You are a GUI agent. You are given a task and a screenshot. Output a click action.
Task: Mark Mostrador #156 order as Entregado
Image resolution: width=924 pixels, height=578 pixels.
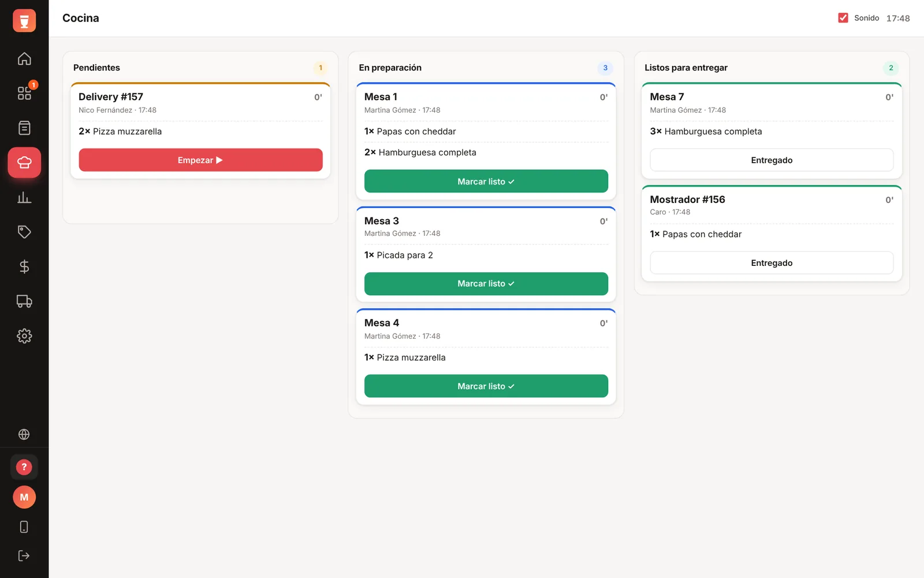point(772,263)
